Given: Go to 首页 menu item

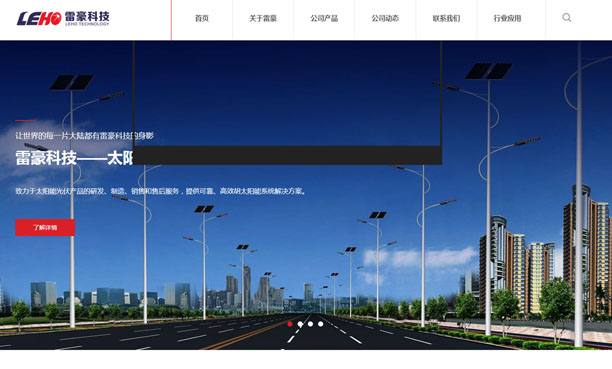Looking at the screenshot, I should pyautogui.click(x=202, y=18).
